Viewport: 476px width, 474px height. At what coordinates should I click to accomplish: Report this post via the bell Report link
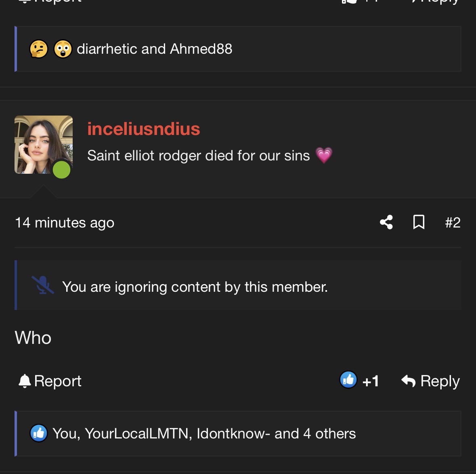point(50,381)
